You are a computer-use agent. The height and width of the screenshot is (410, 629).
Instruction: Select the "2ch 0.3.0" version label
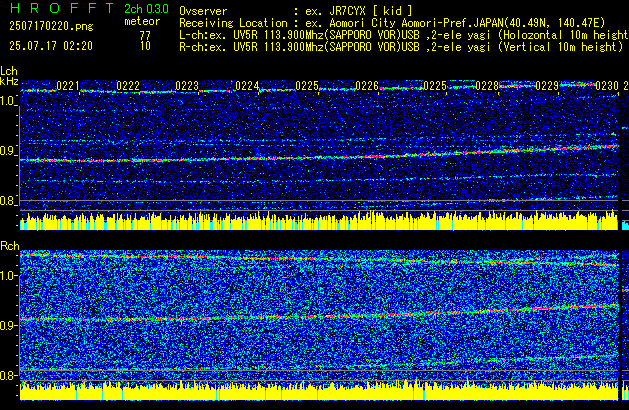[x=146, y=9]
